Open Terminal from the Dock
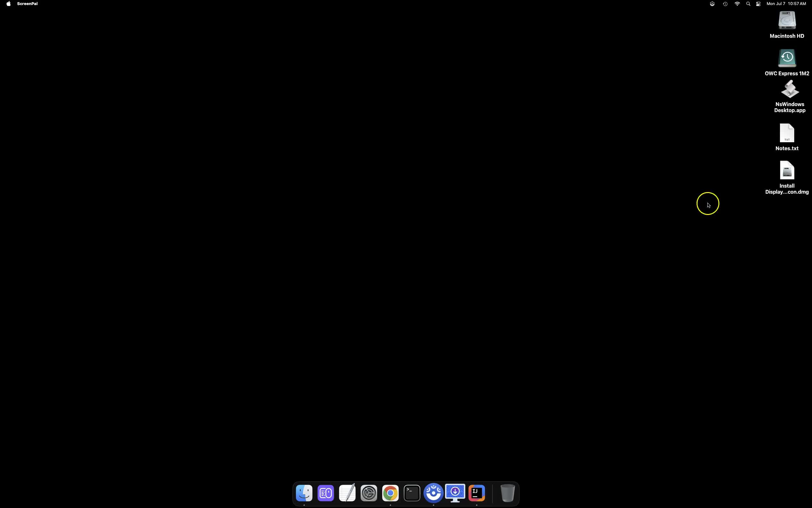The height and width of the screenshot is (508, 812). (412, 493)
